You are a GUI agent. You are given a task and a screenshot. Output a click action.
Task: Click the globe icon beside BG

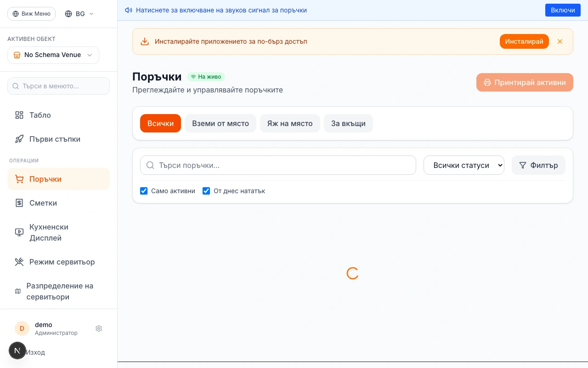(x=68, y=14)
